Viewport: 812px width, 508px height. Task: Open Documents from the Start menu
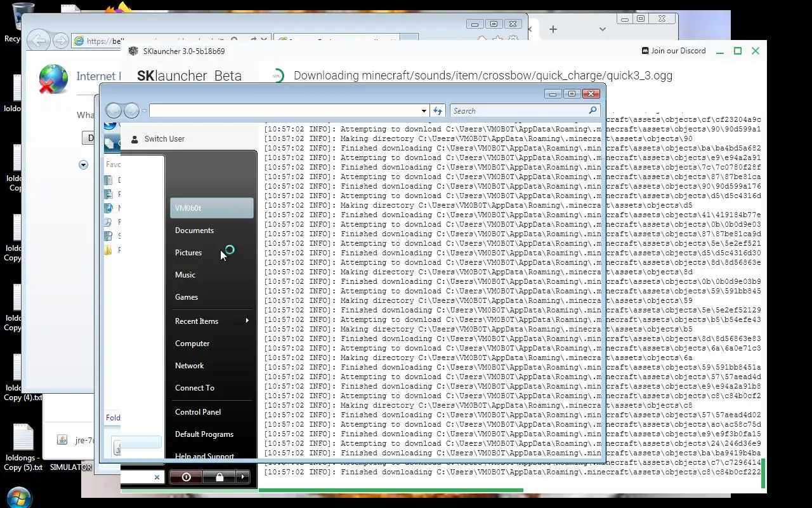tap(194, 231)
